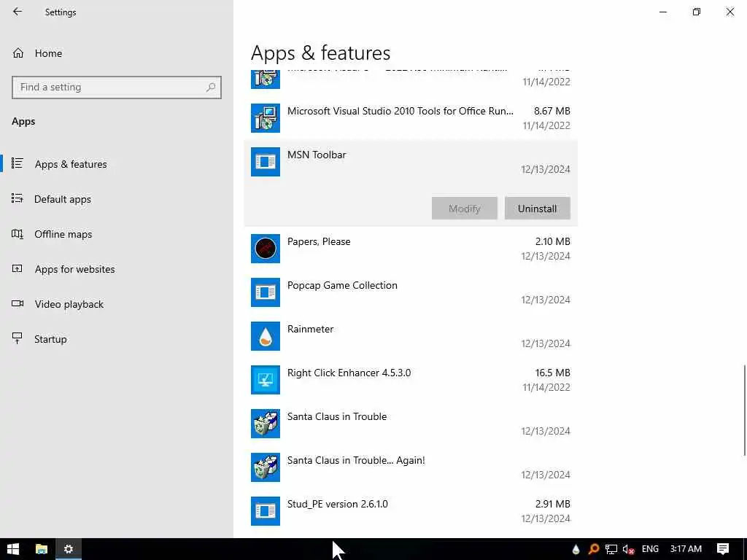Select Stud_PE version 2.6.1.0 entry
Screen dimensions: 747x560
coord(411,511)
